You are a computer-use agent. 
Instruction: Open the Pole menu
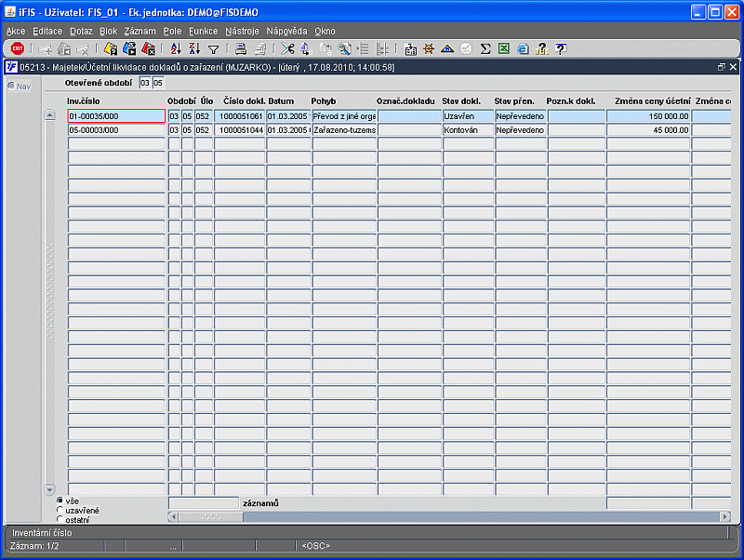point(172,31)
